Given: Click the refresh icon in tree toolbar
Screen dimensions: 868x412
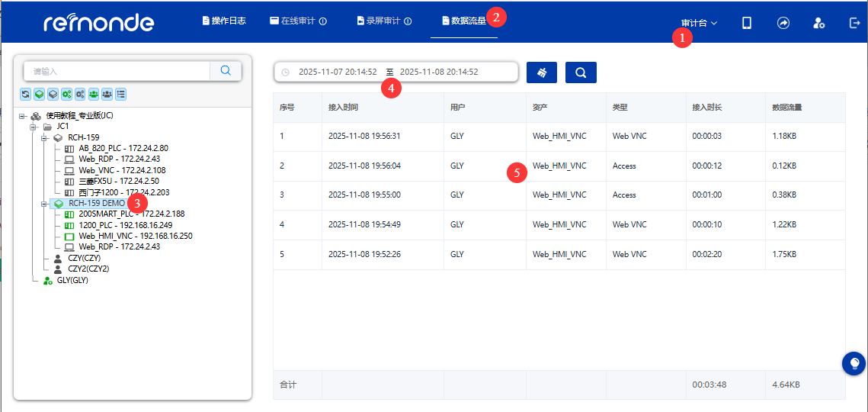Looking at the screenshot, I should (x=25, y=94).
